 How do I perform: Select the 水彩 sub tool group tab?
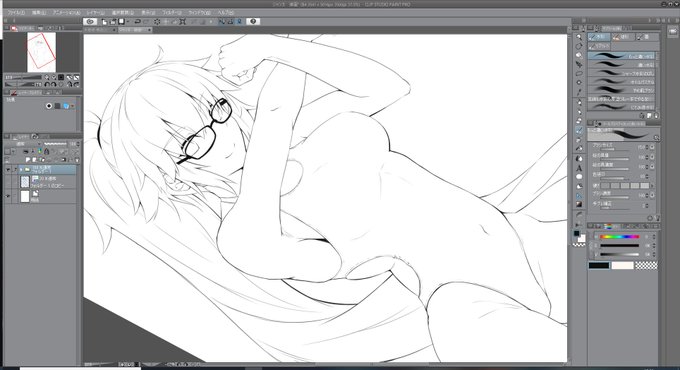tap(599, 37)
